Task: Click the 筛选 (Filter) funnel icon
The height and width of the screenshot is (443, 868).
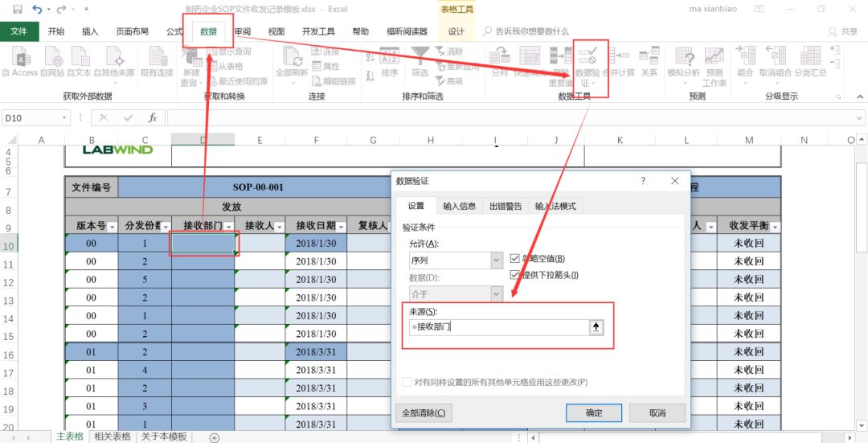Action: point(420,59)
